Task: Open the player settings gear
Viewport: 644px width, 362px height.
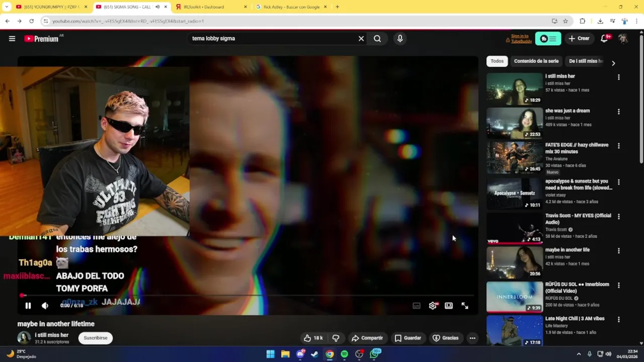Action: coord(433,306)
